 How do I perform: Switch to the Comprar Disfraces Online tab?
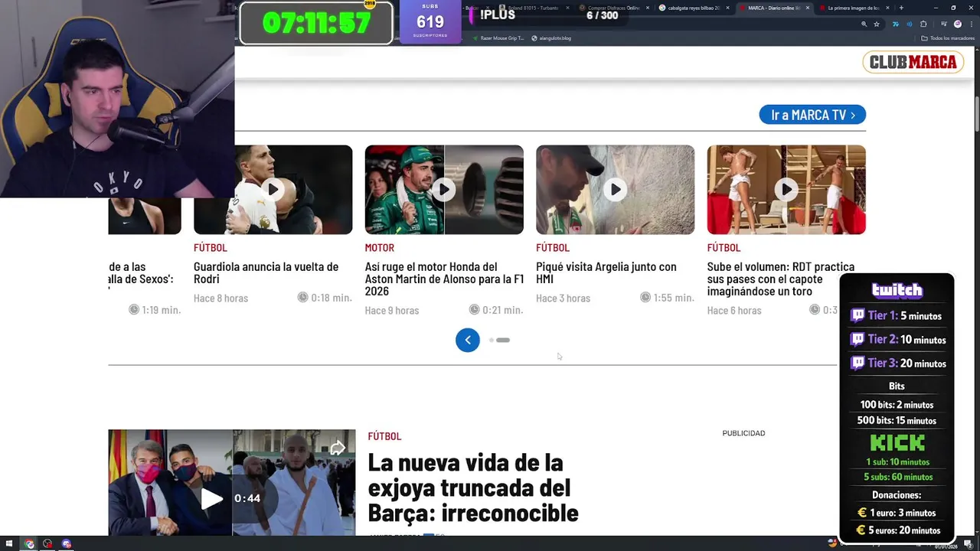pyautogui.click(x=612, y=8)
